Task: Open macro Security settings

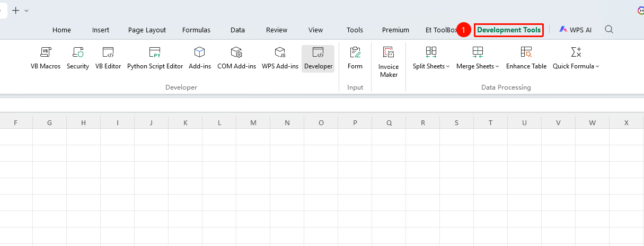Action: tap(78, 59)
